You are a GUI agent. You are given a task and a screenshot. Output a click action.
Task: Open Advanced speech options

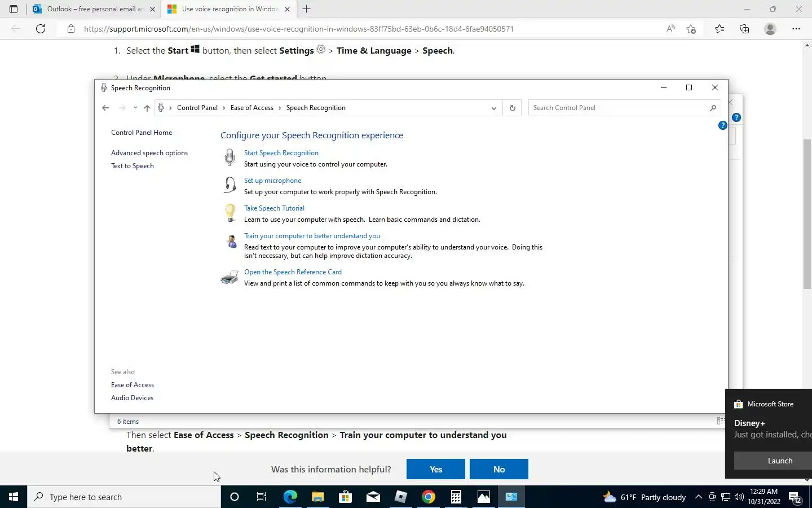click(149, 153)
